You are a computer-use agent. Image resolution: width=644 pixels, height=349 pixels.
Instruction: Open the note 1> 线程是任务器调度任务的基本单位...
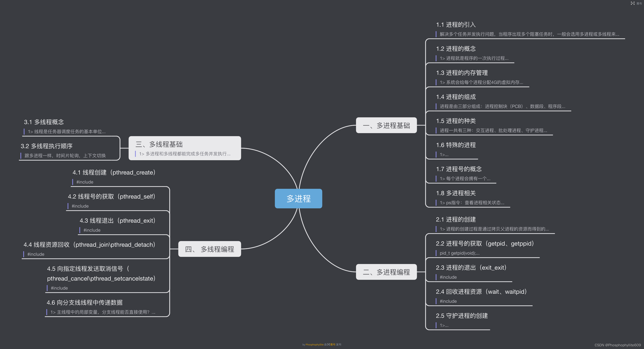point(67,132)
